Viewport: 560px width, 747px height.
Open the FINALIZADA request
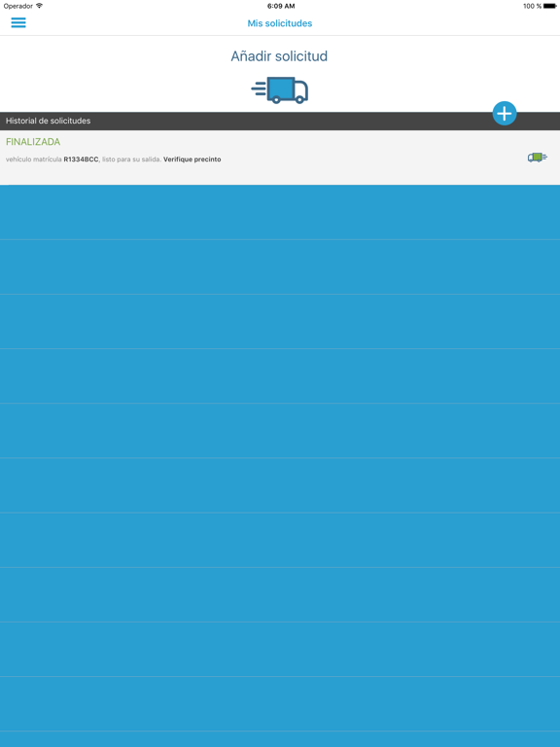coord(280,158)
